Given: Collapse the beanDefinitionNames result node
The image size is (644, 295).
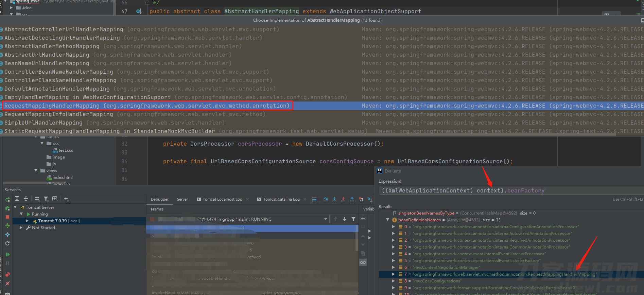Looking at the screenshot, I should 387,220.
